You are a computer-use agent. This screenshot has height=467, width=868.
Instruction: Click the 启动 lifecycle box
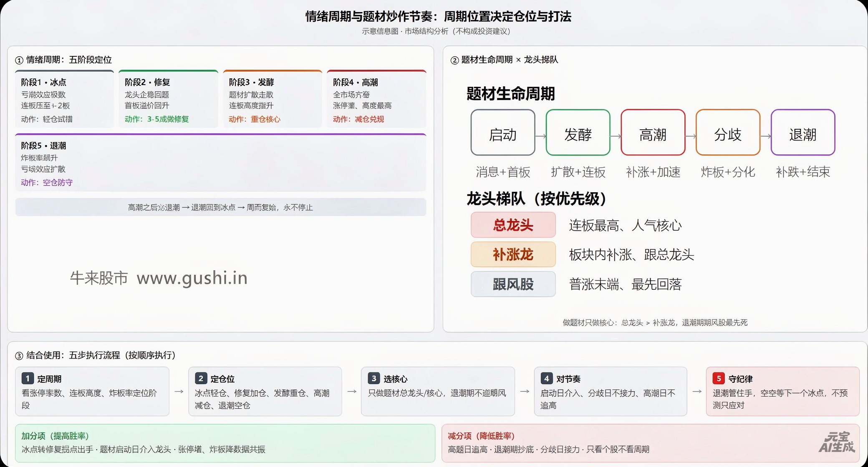pos(503,133)
